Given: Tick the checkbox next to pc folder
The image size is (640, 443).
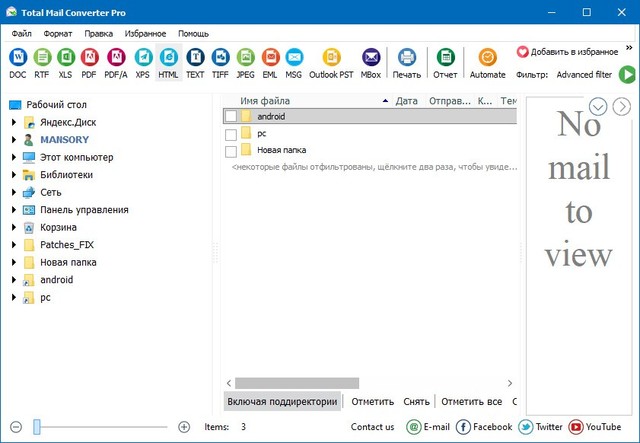Looking at the screenshot, I should point(231,134).
